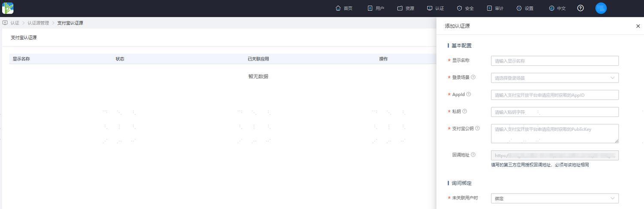Image resolution: width=644 pixels, height=209 pixels.
Task: Expand the 登录场景 dropdown
Action: (x=555, y=78)
